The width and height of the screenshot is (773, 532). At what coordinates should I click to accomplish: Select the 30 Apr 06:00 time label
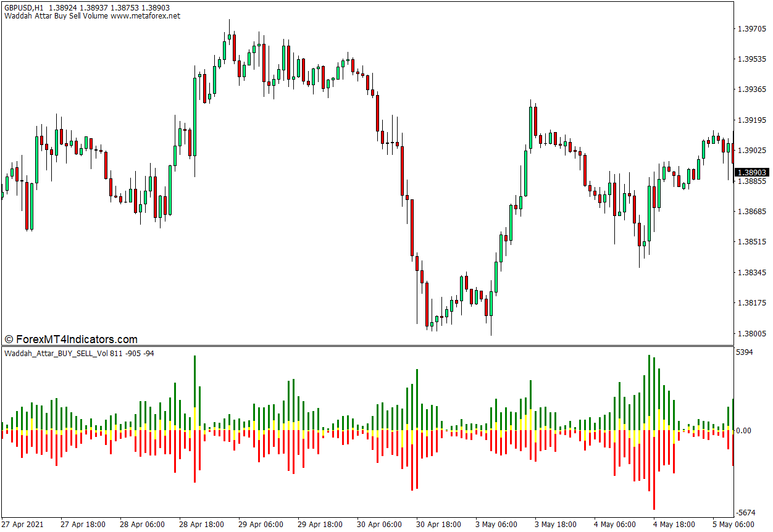tap(379, 525)
